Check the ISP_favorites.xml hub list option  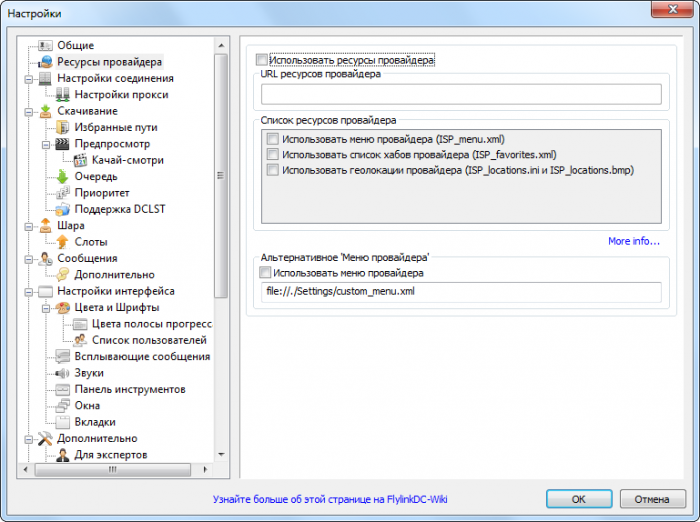tap(272, 155)
